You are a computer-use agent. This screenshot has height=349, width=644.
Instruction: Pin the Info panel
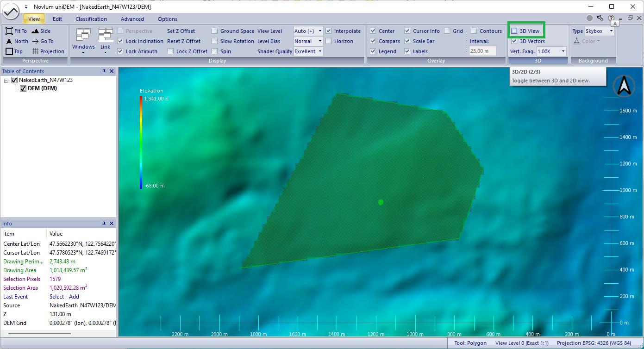click(104, 224)
